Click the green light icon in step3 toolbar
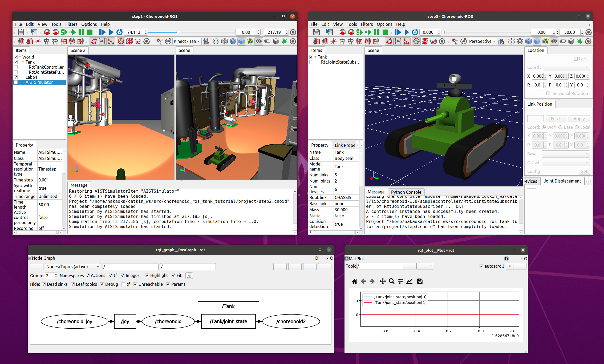Screen dimensions: 604x364 [579, 41]
